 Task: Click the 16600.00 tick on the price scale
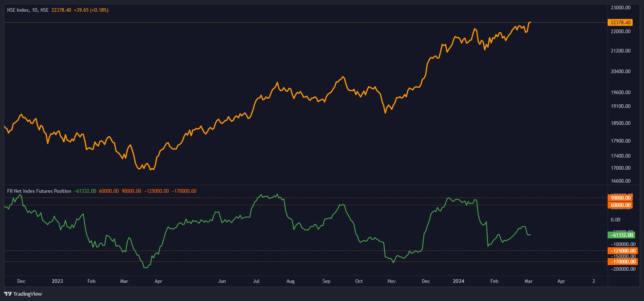(x=621, y=181)
